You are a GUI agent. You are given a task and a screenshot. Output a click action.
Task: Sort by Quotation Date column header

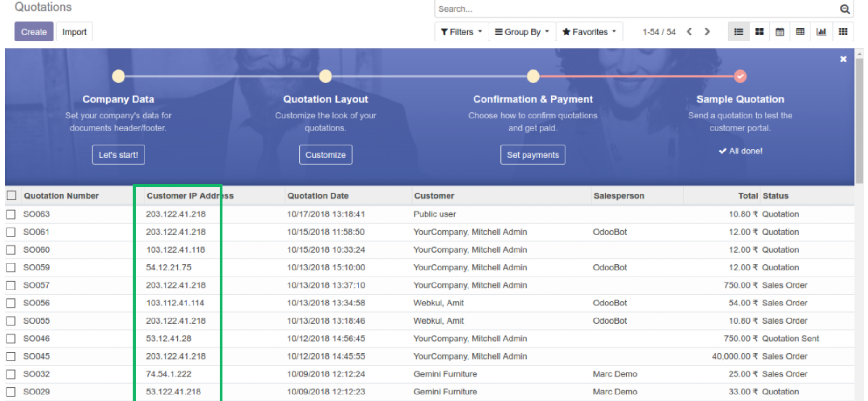click(x=318, y=196)
